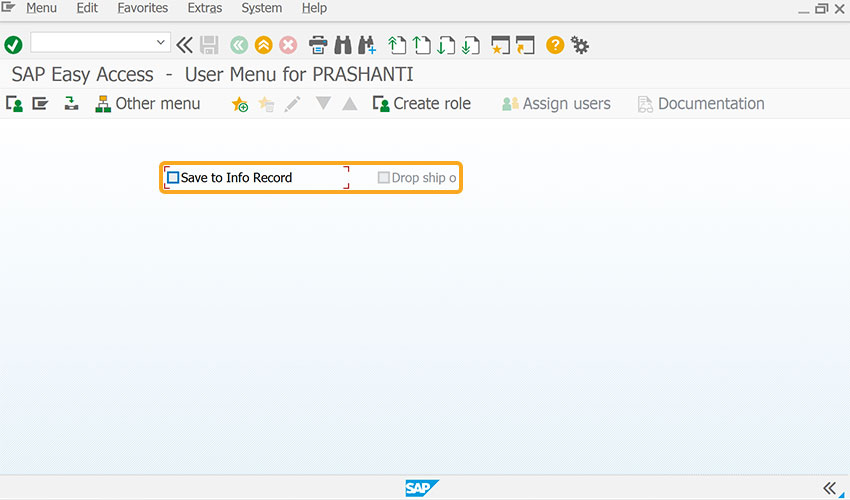The image size is (850, 500).
Task: Click Move Favorites Up triangle icon
Action: click(x=350, y=104)
